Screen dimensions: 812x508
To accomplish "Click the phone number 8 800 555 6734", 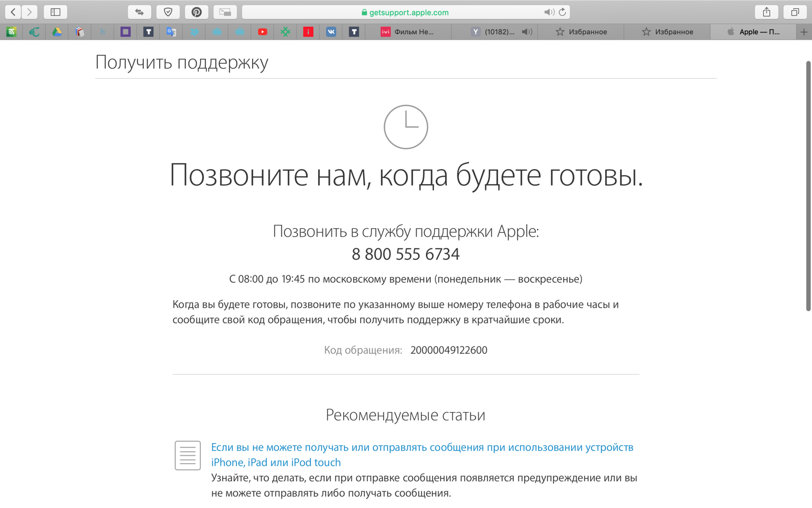I will [x=406, y=254].
